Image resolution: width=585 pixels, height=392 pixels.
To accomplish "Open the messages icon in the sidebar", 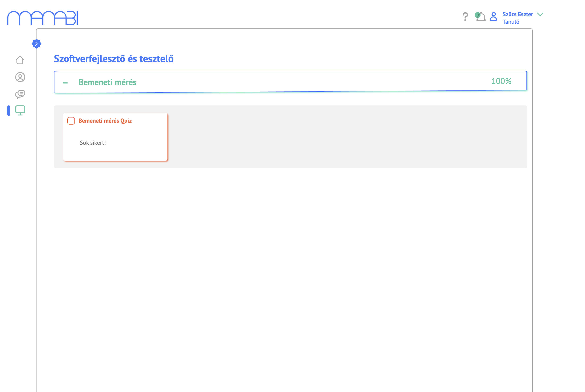I will [x=20, y=94].
